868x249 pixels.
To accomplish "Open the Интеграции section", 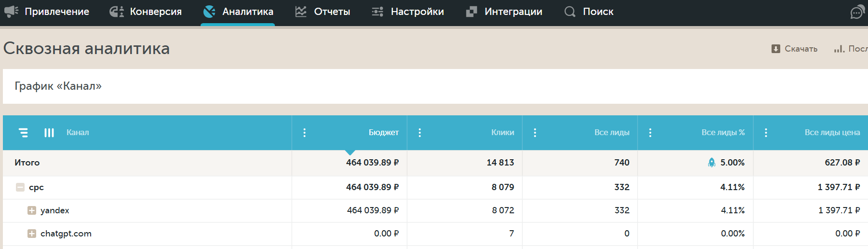I will pos(504,12).
